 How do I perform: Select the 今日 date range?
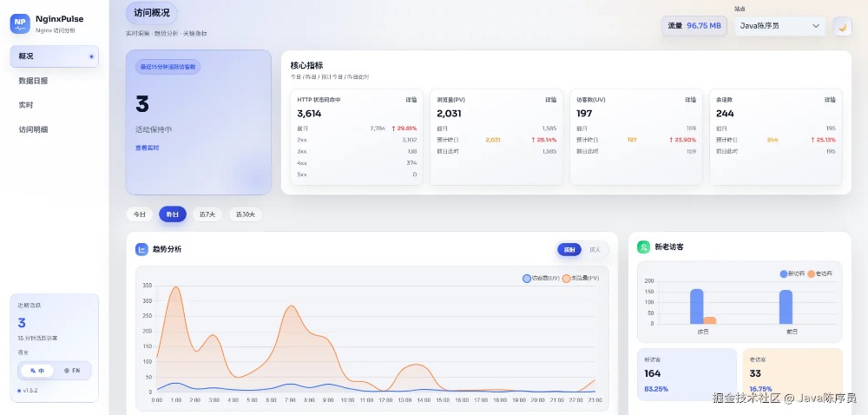(139, 214)
